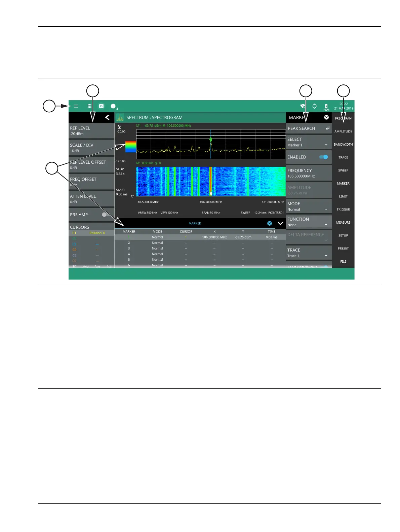Open the PRESET menu
Image resolution: width=400 pixels, height=532 pixels.
pos(343,249)
